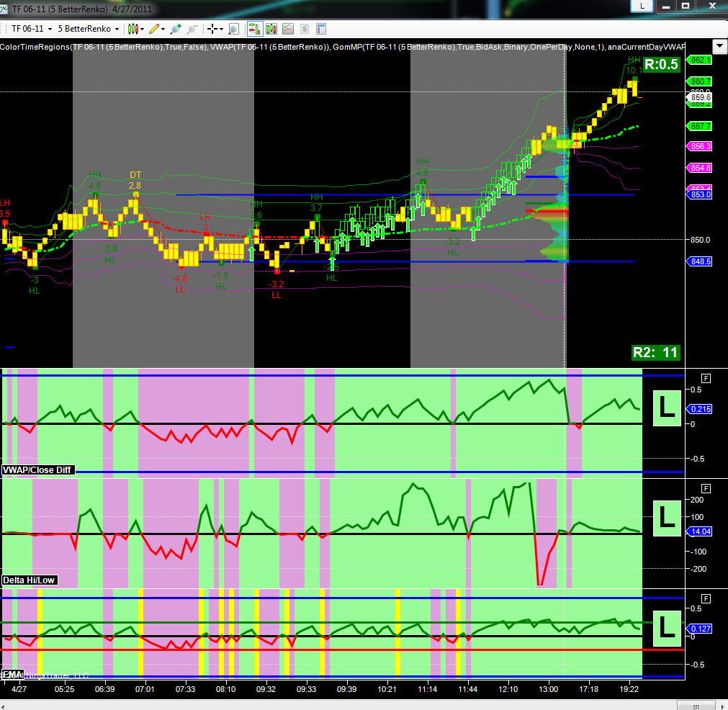Expand the dropdown arrow at indicator label row
The width and height of the screenshot is (728, 710).
[719, 46]
